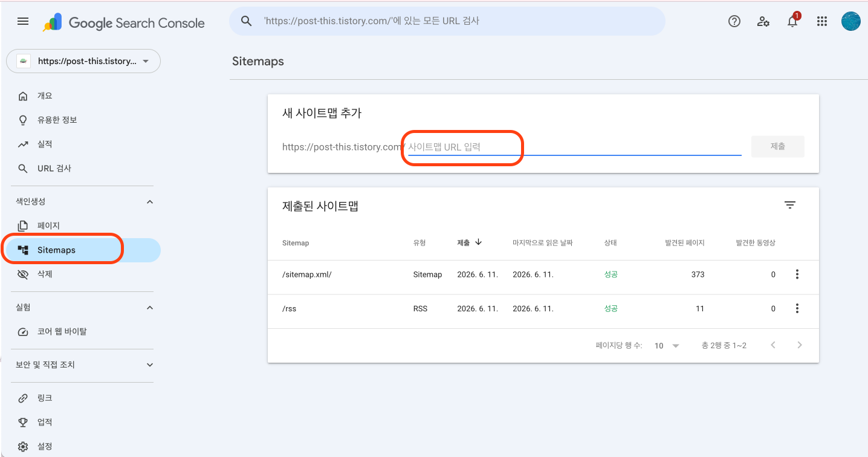Click the help question mark icon

(x=734, y=21)
